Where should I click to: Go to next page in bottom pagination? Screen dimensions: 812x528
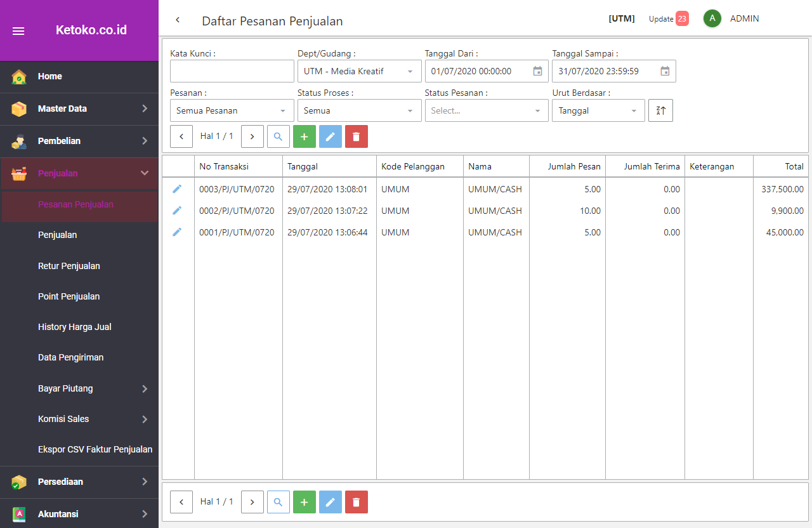tap(252, 502)
